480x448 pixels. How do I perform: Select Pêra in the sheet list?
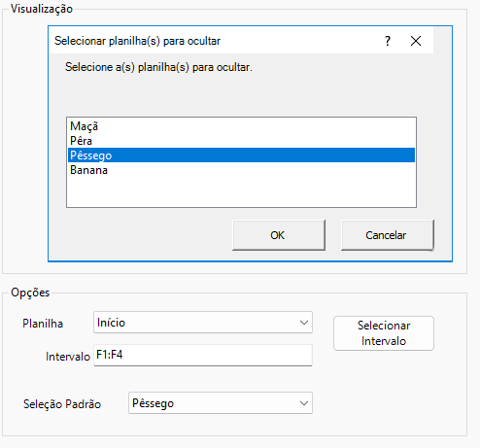coord(241,141)
